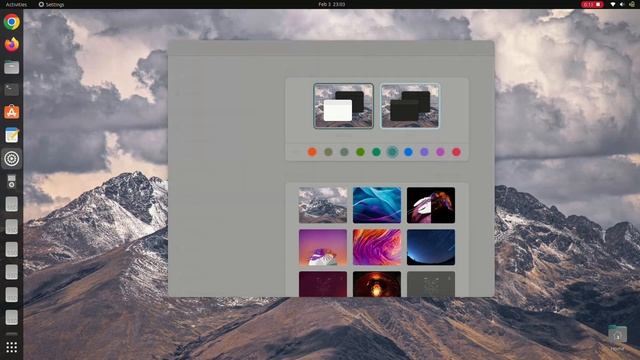Pick the bright green accent color

point(360,152)
